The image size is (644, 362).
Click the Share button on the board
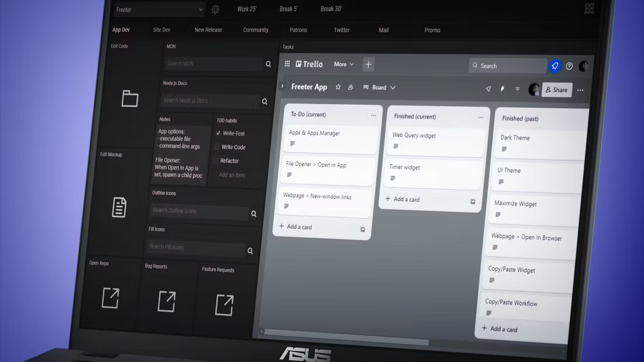pos(557,90)
